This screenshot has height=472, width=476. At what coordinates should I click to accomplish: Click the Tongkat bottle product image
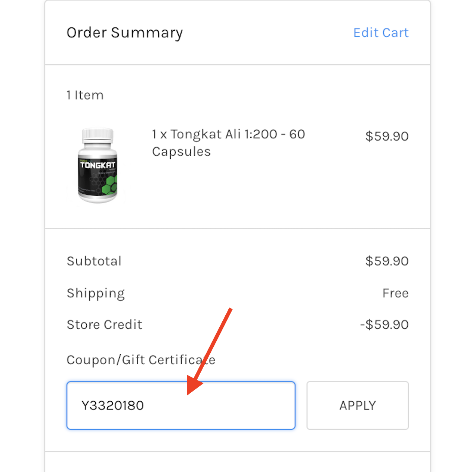pyautogui.click(x=98, y=165)
